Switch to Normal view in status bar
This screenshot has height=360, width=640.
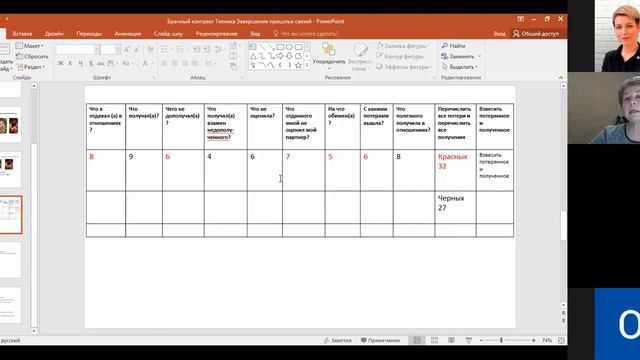tap(417, 340)
